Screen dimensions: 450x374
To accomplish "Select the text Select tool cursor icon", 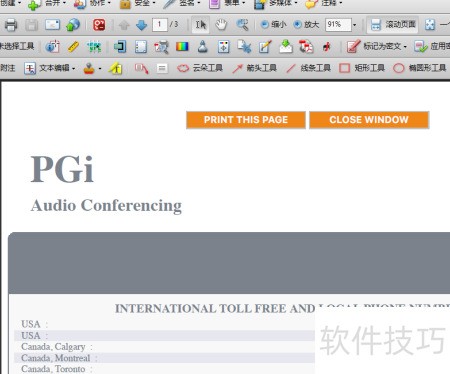I will pyautogui.click(x=200, y=25).
